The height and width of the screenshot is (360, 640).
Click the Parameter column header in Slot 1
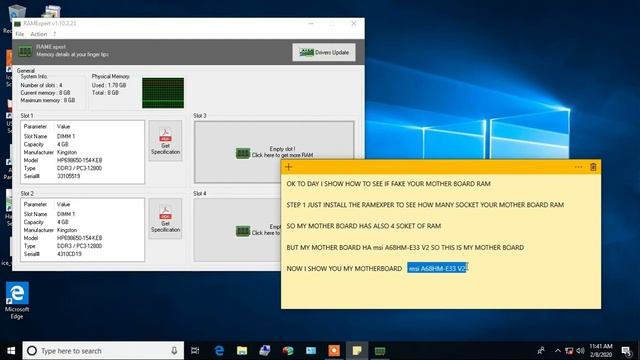point(35,127)
